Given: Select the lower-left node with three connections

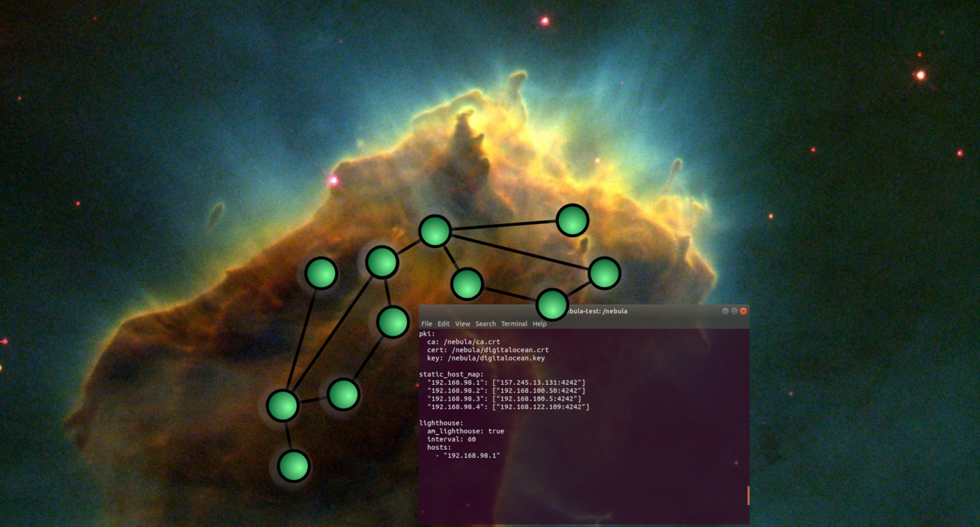Looking at the screenshot, I should (283, 405).
